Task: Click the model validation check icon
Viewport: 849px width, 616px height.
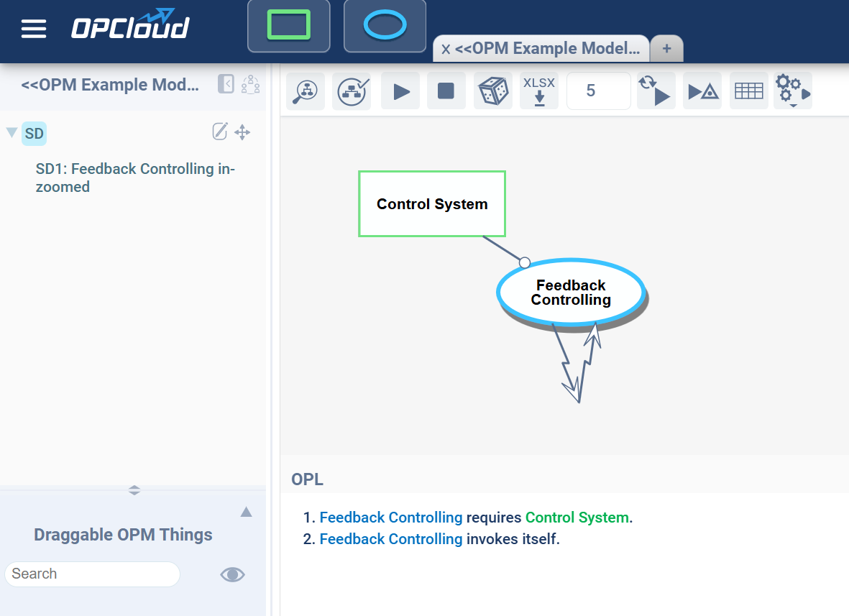Action: (x=352, y=91)
